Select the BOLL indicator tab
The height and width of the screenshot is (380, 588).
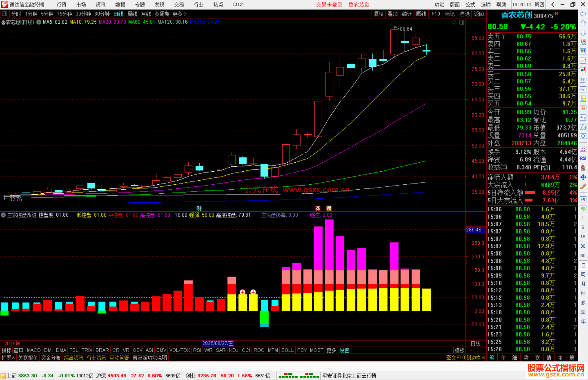pos(288,350)
